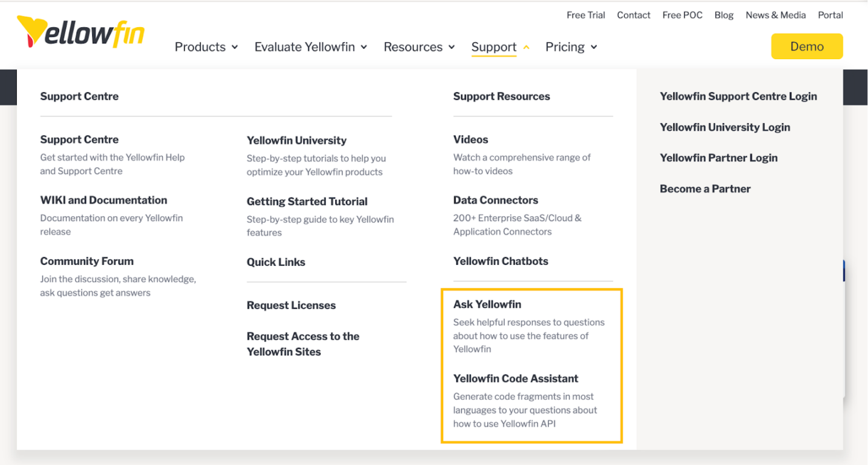Viewport: 868px width, 465px height.
Task: Open the Contact page
Action: (x=634, y=14)
